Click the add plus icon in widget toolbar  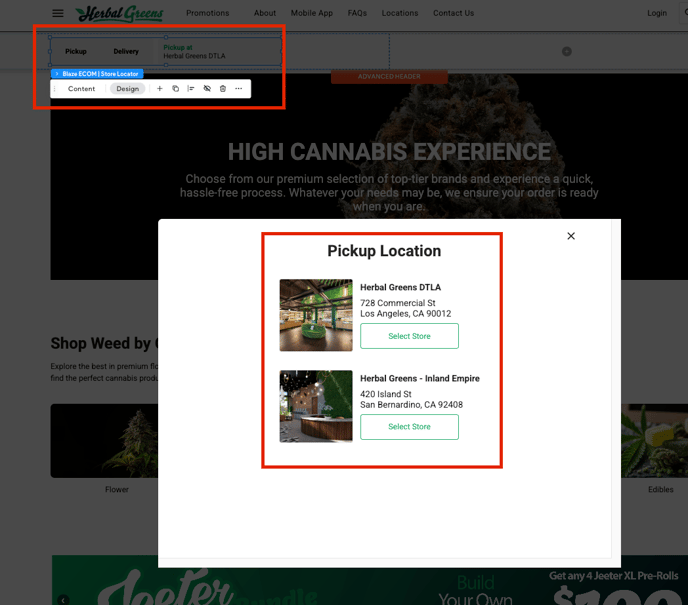coord(160,89)
